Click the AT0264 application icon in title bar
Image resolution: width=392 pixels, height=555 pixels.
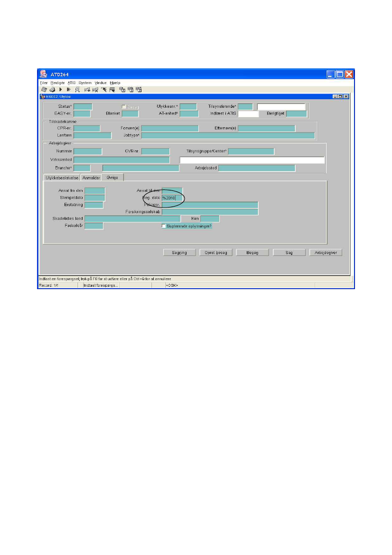click(44, 74)
